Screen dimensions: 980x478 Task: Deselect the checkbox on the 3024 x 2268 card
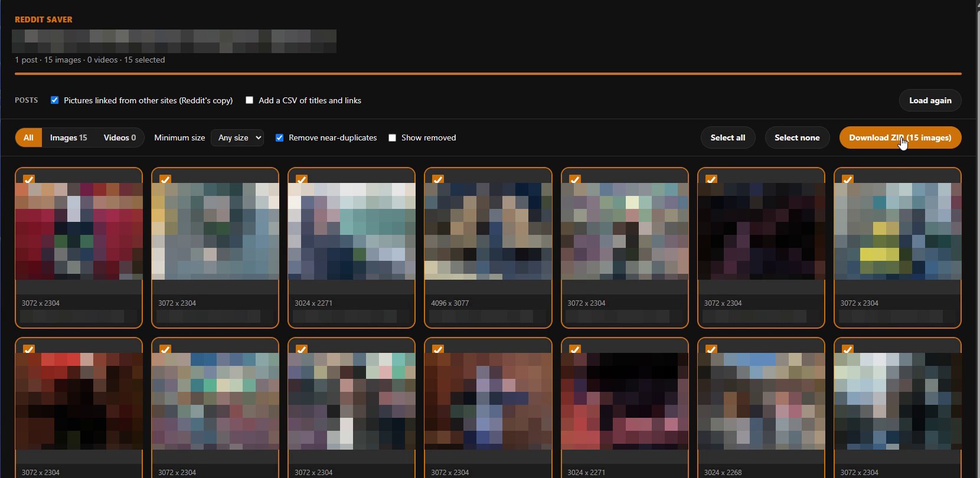711,349
